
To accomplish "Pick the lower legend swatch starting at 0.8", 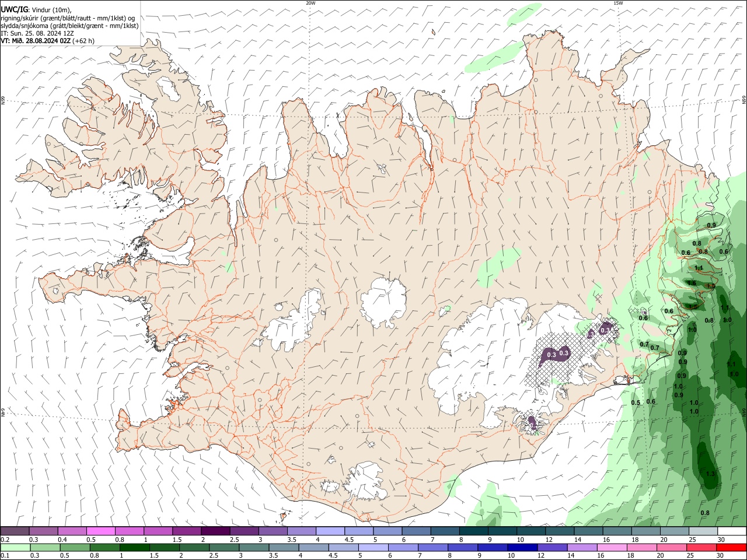I will pos(104,547).
